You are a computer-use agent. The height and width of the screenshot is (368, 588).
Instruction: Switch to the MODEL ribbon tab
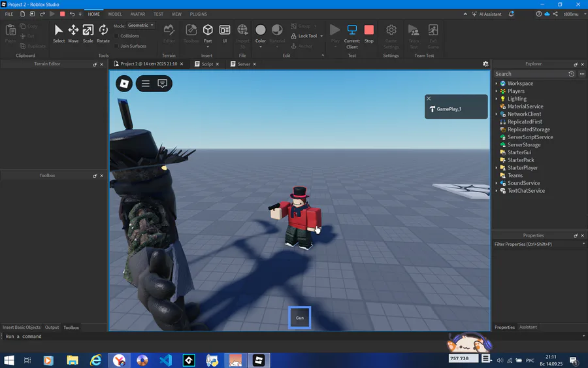point(115,14)
